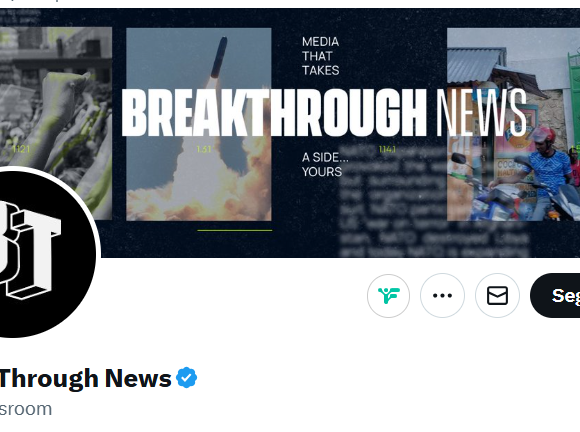
Task: Follow the account with the Seguir button
Action: pos(555,296)
